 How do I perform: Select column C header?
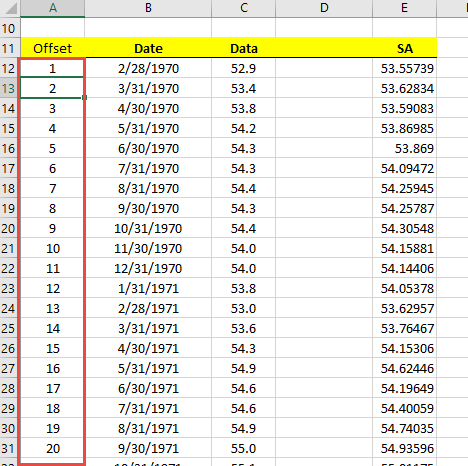click(243, 8)
